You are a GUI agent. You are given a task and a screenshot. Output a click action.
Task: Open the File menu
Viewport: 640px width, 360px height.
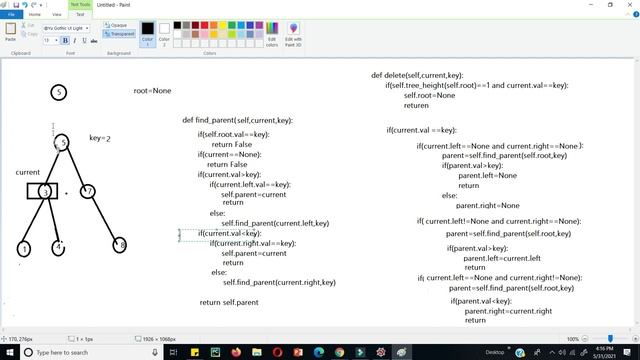click(x=11, y=15)
